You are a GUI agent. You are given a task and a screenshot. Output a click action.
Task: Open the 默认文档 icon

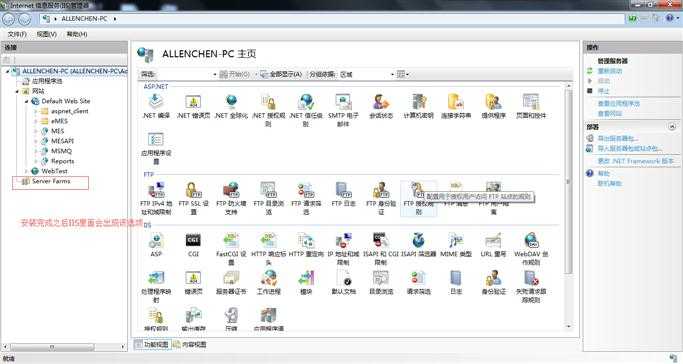point(343,278)
